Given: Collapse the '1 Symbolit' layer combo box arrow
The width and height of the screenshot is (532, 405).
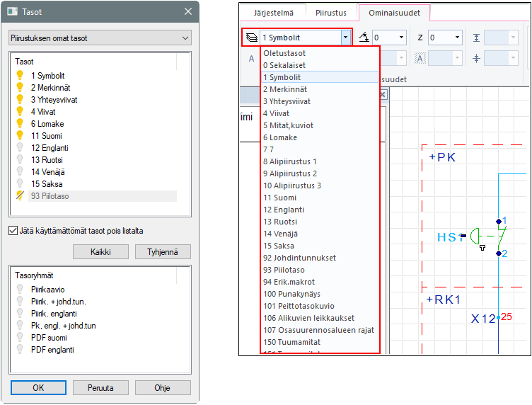Looking at the screenshot, I should (x=345, y=38).
